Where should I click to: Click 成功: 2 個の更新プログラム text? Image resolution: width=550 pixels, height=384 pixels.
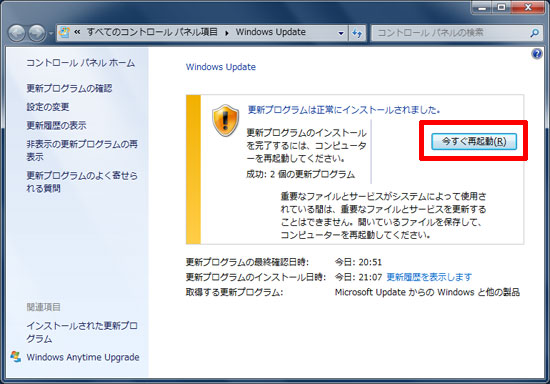[x=300, y=174]
